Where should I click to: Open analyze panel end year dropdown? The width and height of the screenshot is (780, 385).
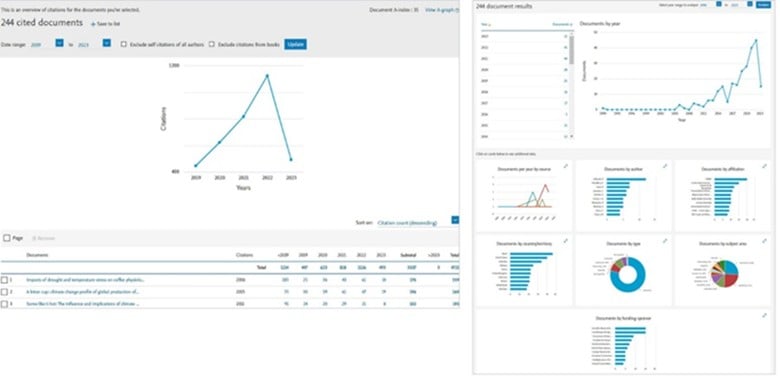click(750, 4)
